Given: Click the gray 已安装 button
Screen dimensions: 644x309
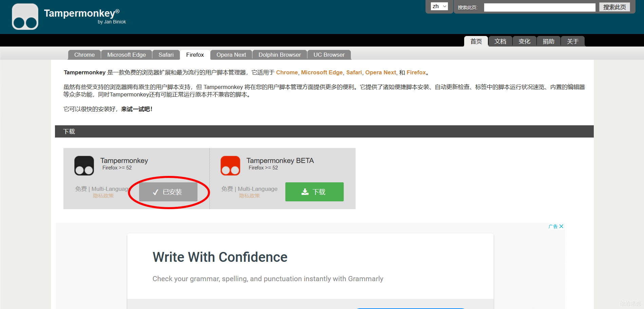Looking at the screenshot, I should [168, 192].
